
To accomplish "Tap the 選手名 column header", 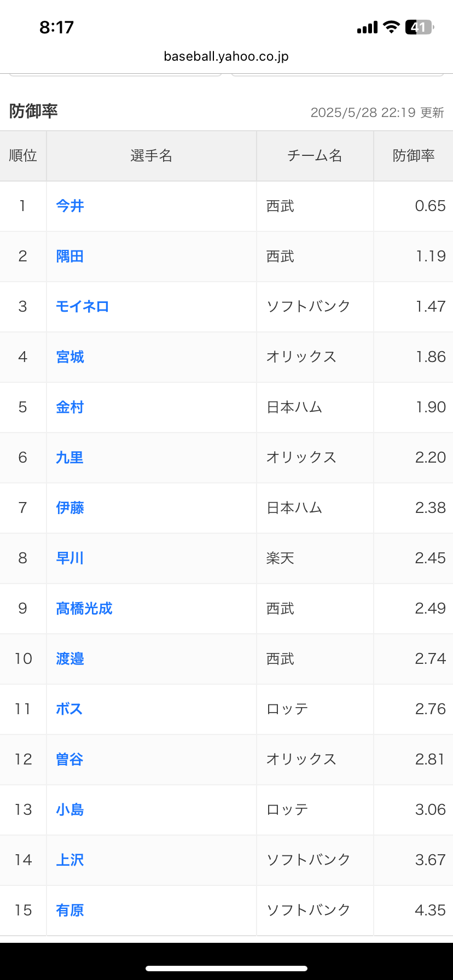I will pyautogui.click(x=152, y=156).
